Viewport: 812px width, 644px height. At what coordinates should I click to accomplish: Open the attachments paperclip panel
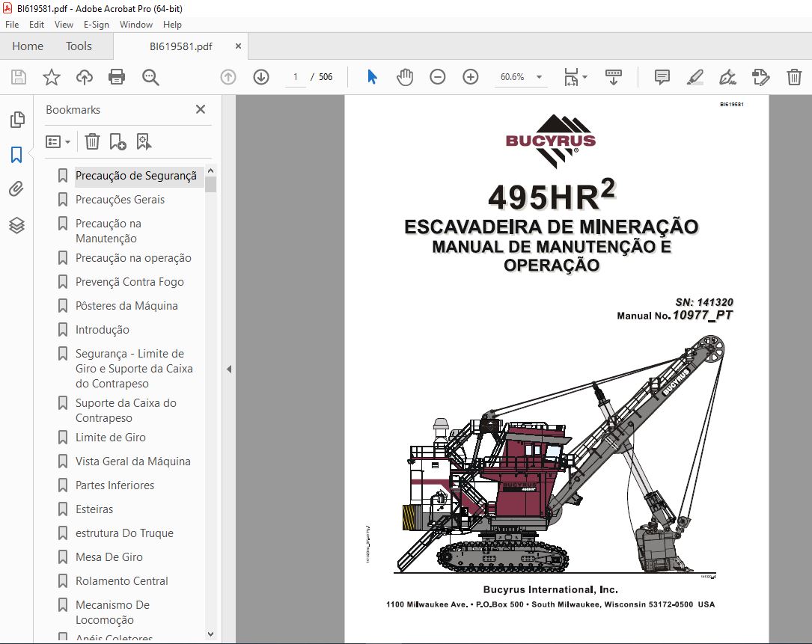16,189
